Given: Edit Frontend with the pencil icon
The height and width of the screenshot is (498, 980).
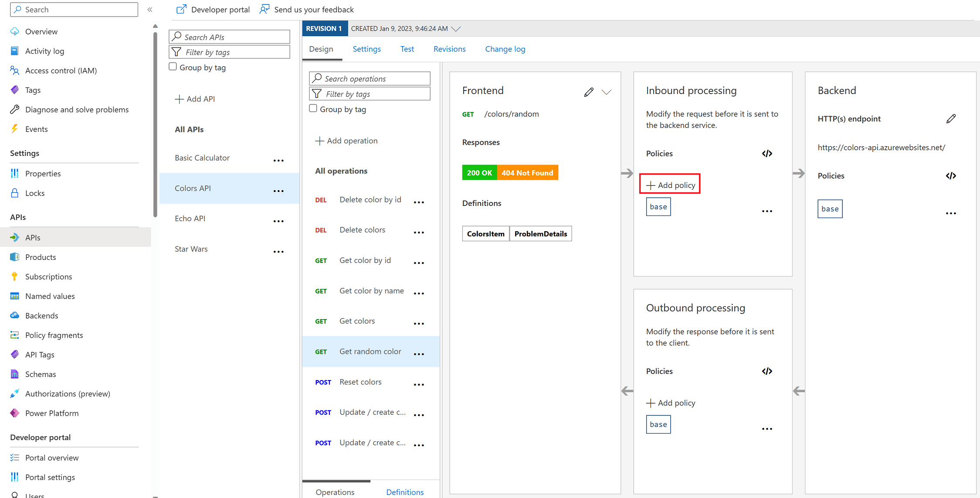Looking at the screenshot, I should pos(589,92).
